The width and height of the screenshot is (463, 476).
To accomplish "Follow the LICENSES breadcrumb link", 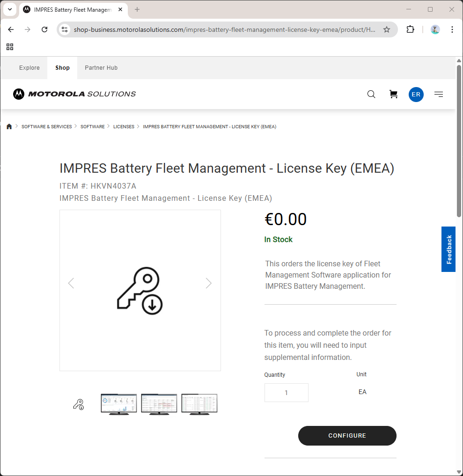I will click(124, 127).
